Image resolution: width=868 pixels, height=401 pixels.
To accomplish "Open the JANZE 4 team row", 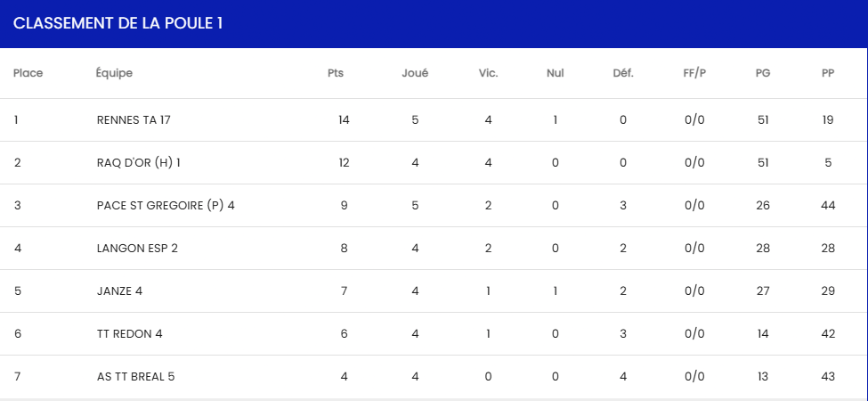I will point(434,291).
